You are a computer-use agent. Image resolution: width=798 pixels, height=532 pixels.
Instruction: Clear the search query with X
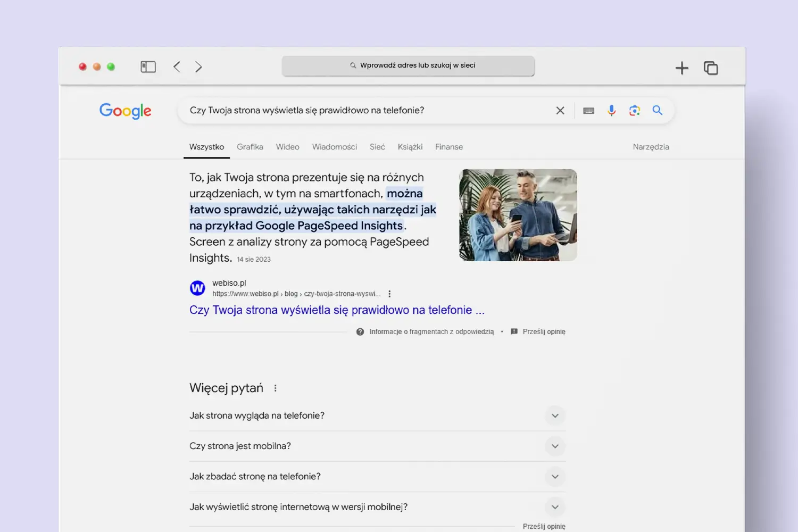point(560,110)
